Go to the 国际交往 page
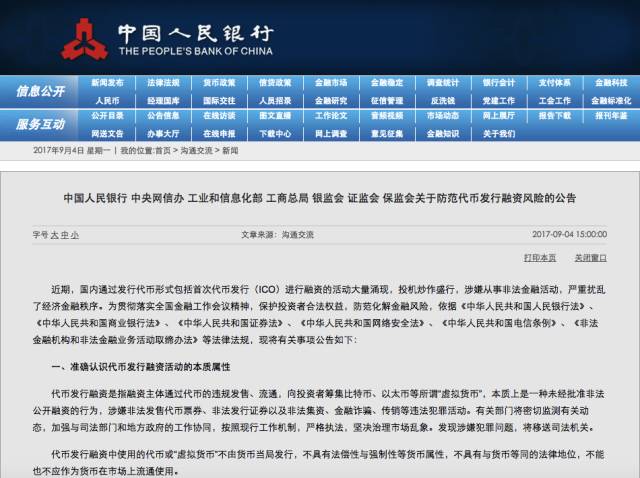Viewport: 640px width, 478px height. pyautogui.click(x=219, y=101)
